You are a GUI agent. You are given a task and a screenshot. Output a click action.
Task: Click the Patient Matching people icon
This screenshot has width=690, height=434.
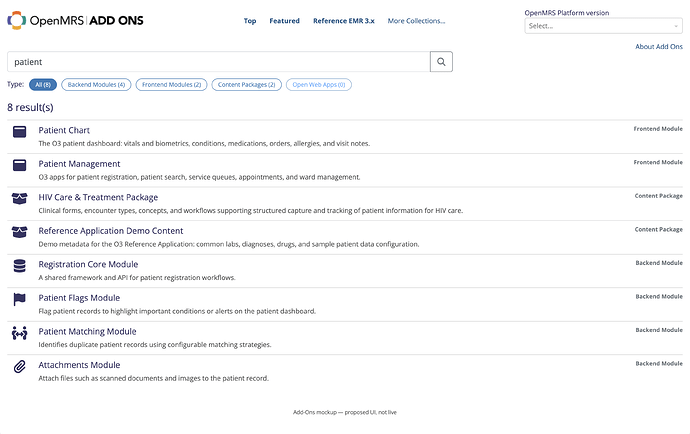click(x=19, y=333)
